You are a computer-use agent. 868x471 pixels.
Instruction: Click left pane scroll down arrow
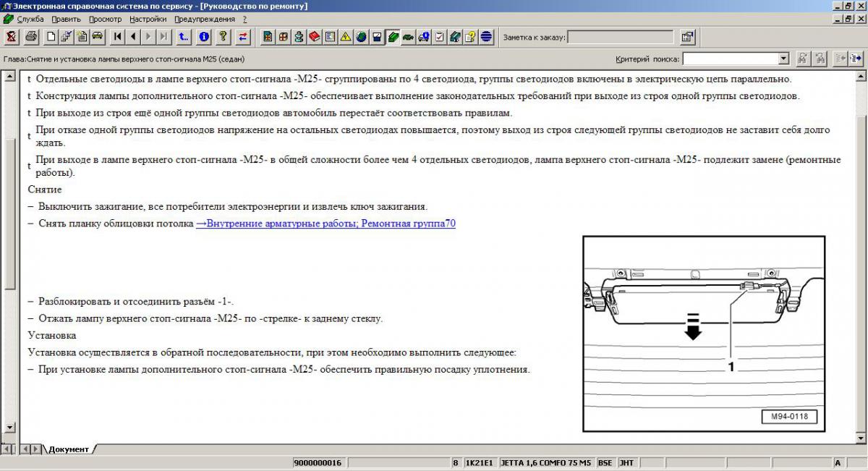pos(9,428)
